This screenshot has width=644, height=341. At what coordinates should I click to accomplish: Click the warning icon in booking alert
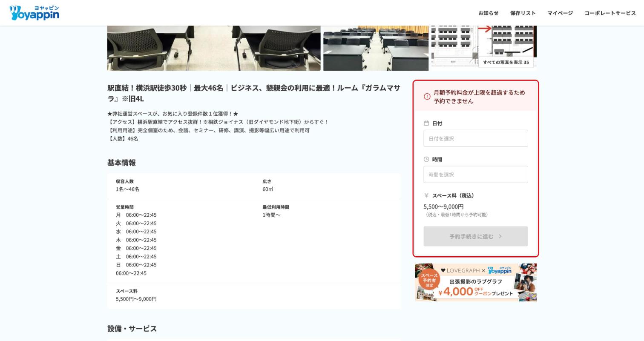427,97
